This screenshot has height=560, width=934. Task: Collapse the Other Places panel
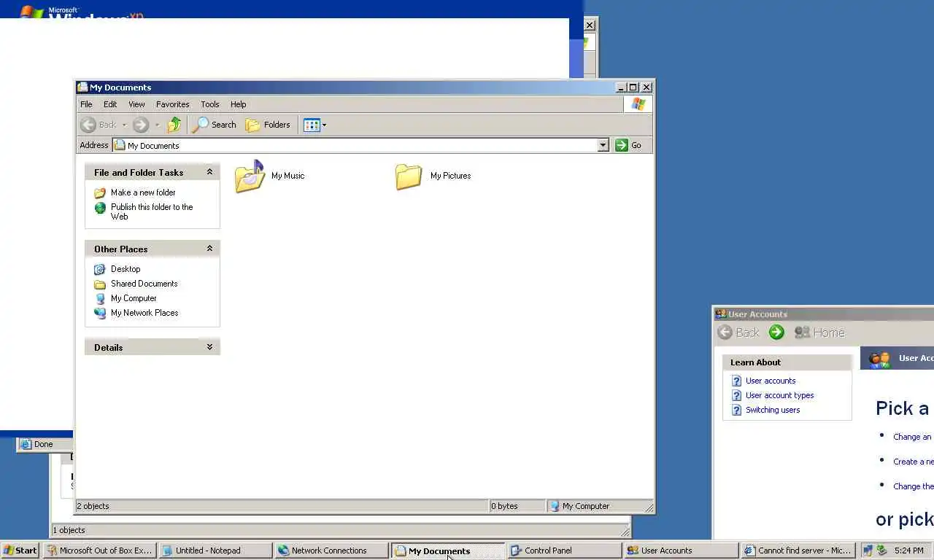pyautogui.click(x=209, y=249)
